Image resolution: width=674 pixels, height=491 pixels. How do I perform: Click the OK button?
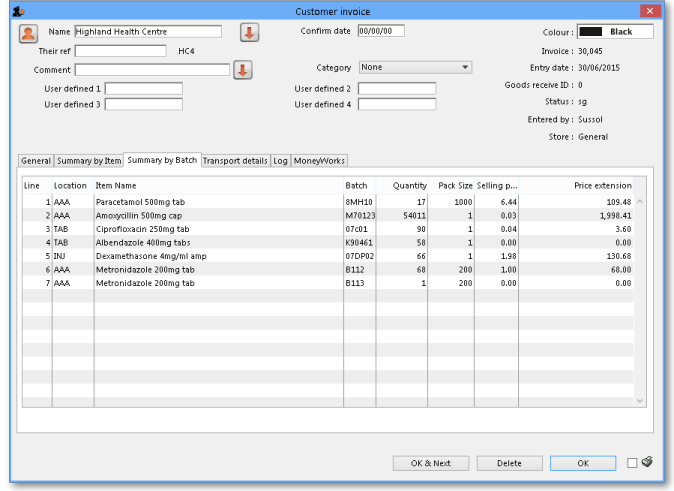[583, 463]
